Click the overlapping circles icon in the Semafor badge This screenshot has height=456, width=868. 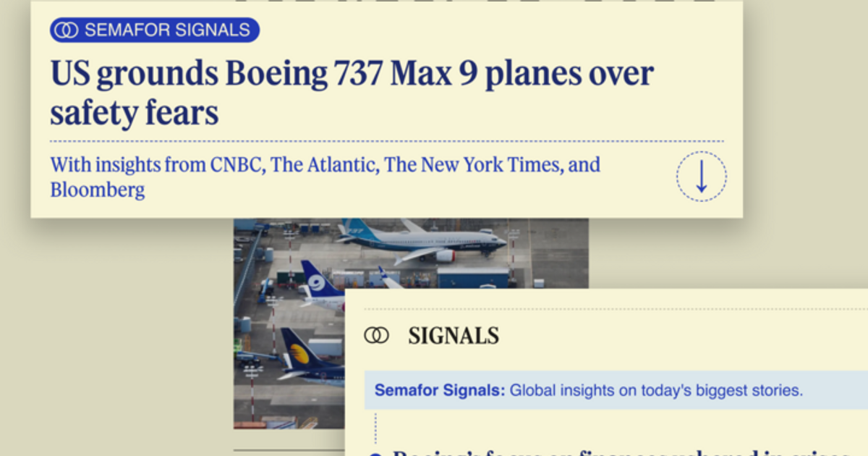coord(67,30)
